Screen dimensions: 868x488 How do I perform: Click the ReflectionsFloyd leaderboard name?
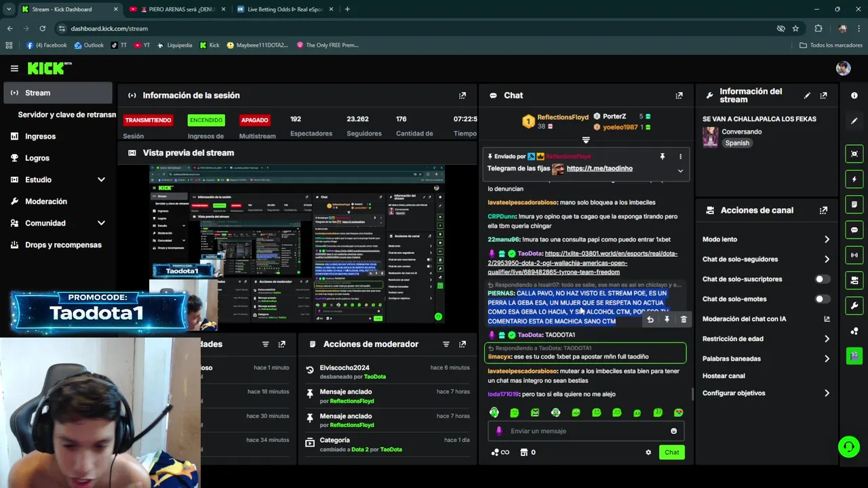tap(563, 117)
